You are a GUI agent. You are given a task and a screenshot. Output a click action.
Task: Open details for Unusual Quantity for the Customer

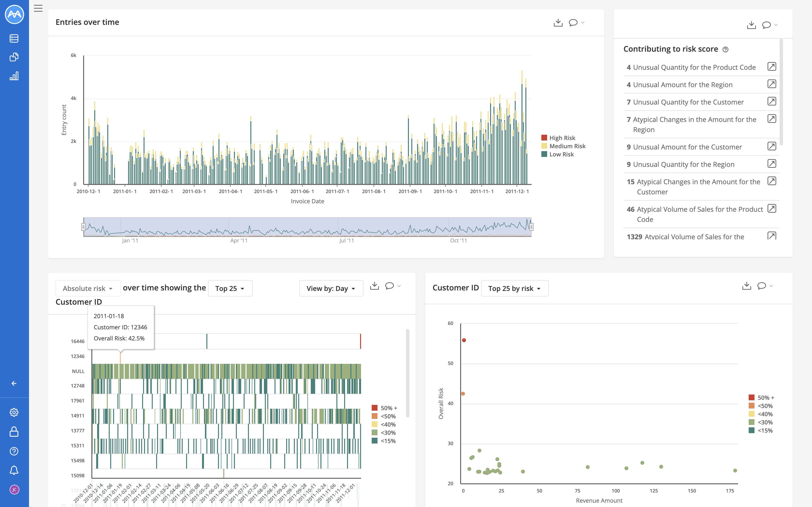[x=772, y=101]
